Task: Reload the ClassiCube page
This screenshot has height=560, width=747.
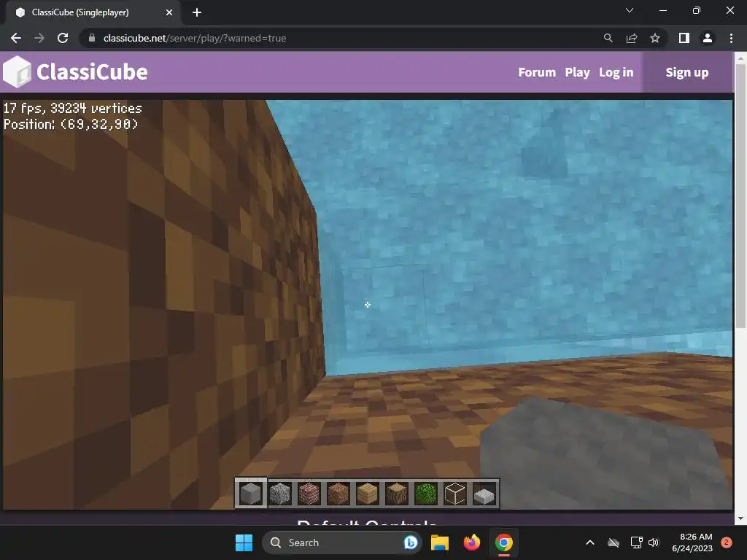Action: [63, 38]
